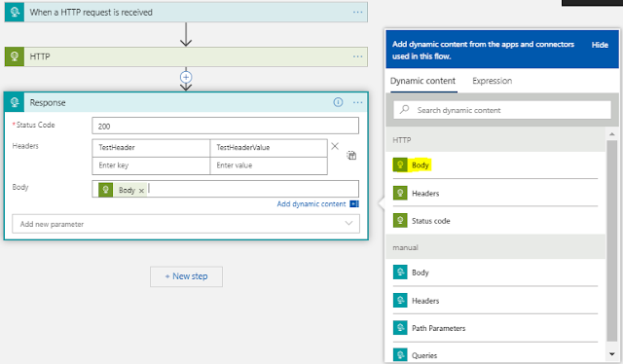The height and width of the screenshot is (364, 623).
Task: Select Queries dynamic content icon
Action: [x=400, y=355]
